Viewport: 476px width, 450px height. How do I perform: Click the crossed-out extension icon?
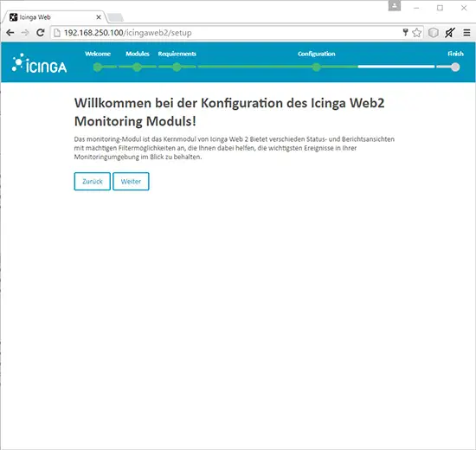click(449, 33)
